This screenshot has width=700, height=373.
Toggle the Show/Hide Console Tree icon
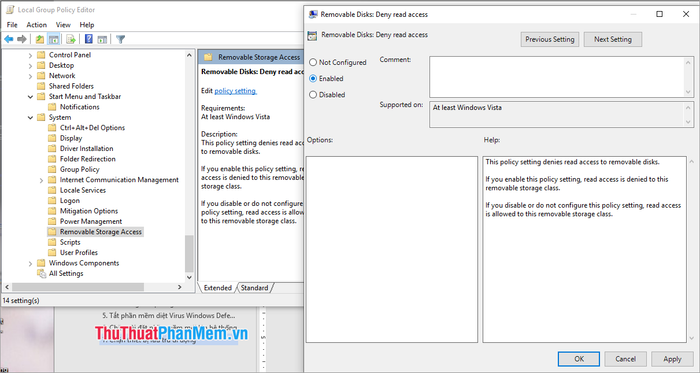tap(54, 39)
